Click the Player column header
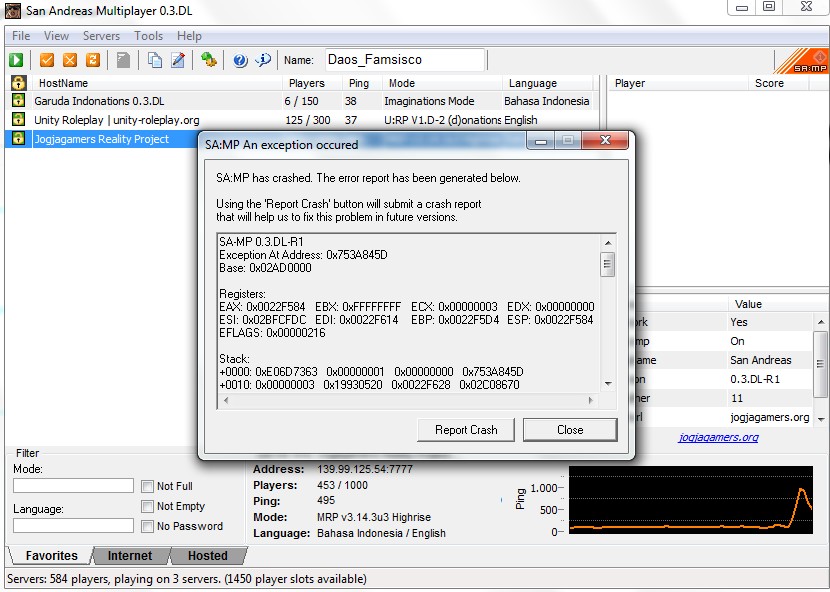The image size is (830, 592). coord(678,83)
